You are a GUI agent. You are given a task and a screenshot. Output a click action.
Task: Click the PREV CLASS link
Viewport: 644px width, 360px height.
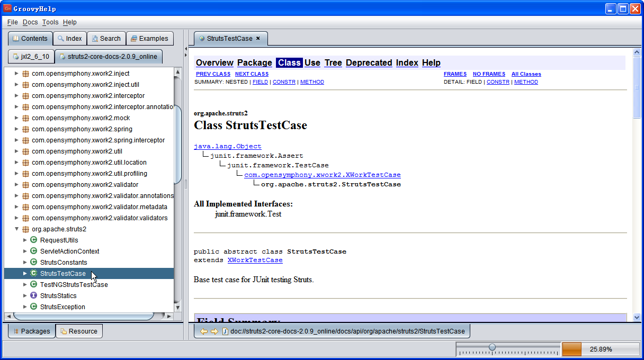click(x=213, y=74)
